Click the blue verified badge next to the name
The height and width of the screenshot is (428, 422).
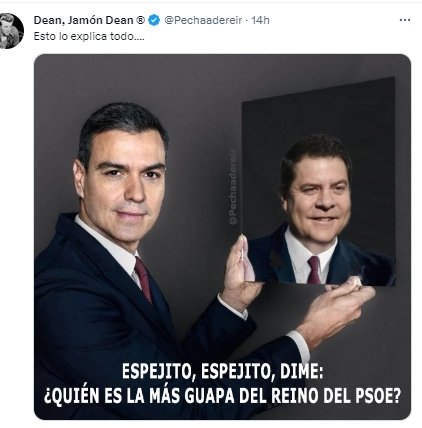[154, 20]
